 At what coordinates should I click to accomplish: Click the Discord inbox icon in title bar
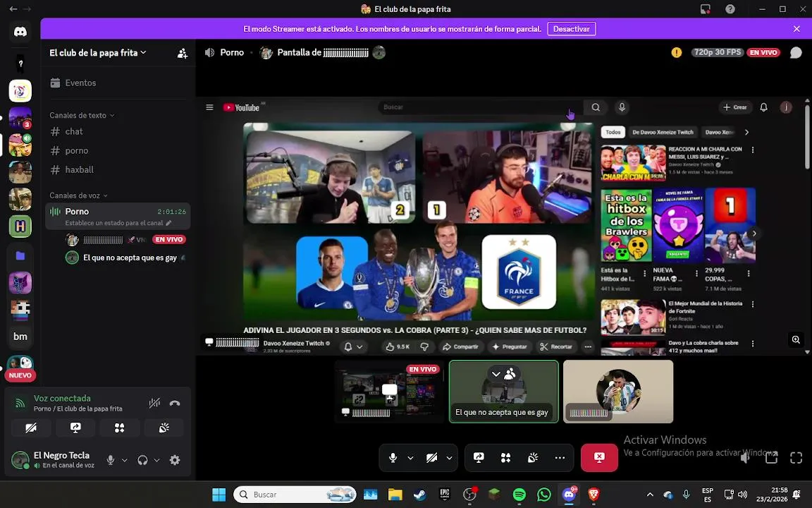[x=706, y=9]
